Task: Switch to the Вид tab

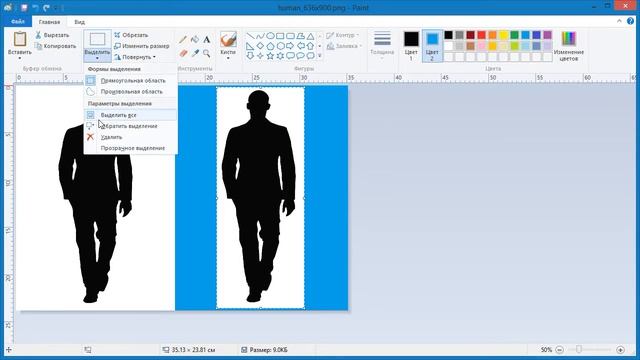Action: (80, 22)
